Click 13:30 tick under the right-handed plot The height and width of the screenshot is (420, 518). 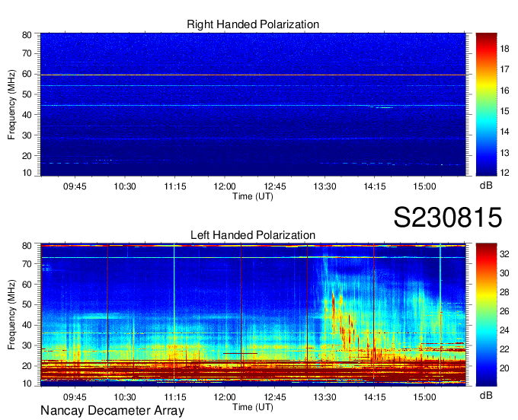click(x=325, y=186)
